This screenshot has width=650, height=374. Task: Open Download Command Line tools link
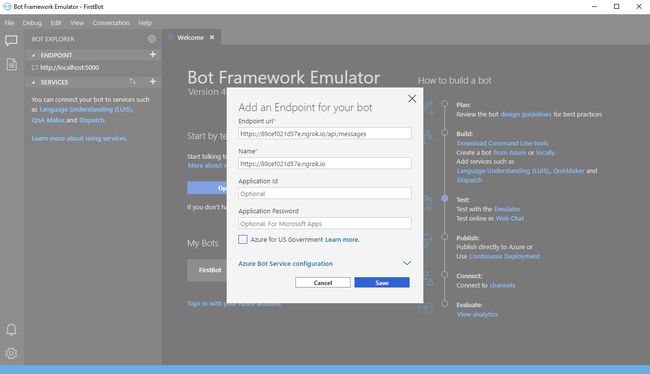coord(502,143)
